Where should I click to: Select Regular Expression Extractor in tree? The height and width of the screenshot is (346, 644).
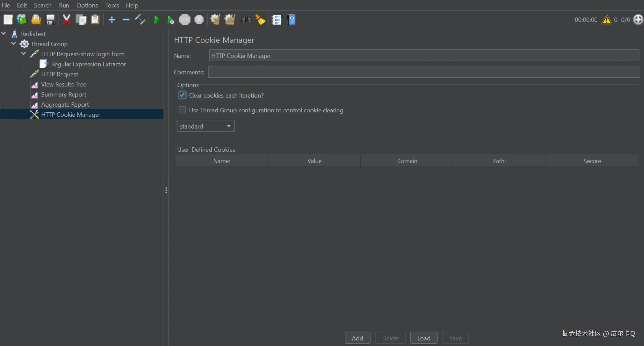coord(88,64)
